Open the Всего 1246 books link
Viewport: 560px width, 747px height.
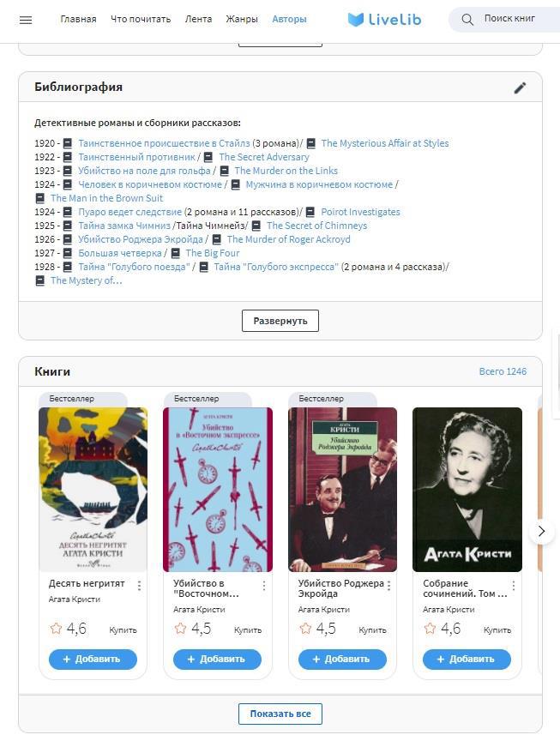503,371
